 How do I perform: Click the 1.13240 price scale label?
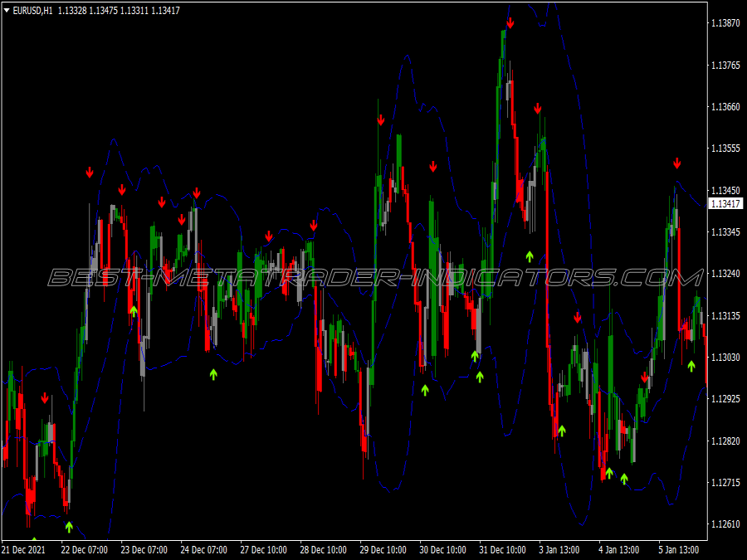coord(725,273)
